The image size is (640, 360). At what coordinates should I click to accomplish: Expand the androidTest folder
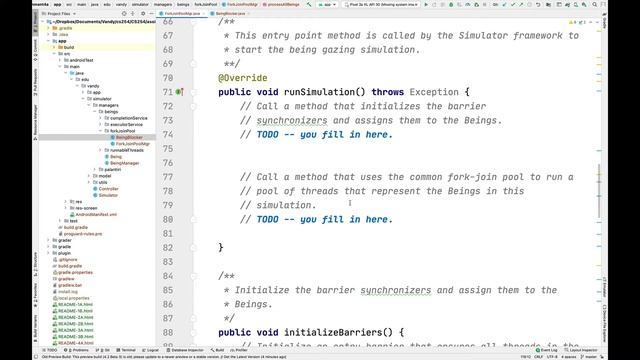click(x=60, y=60)
